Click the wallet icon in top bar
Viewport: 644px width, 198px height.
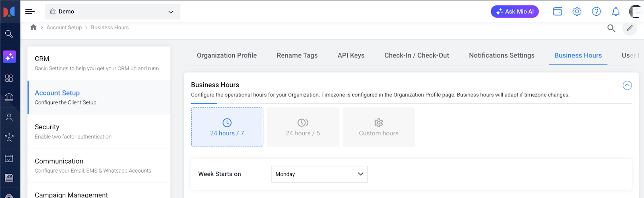(557, 12)
